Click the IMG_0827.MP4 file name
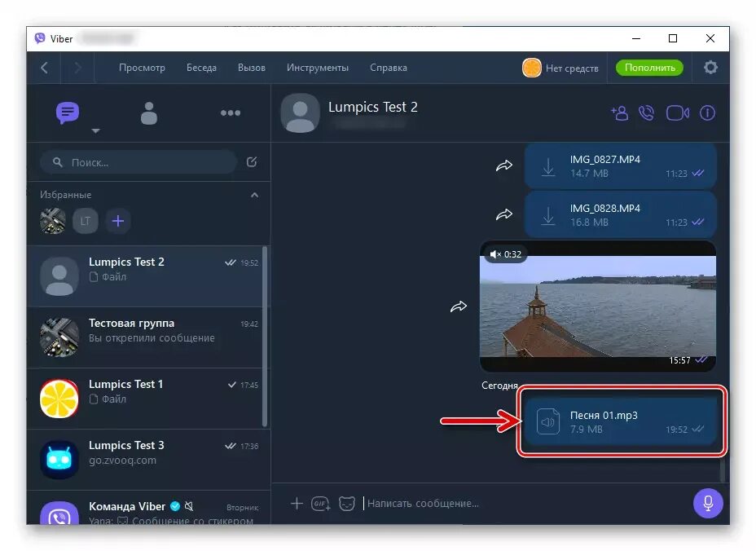Image resolution: width=756 pixels, height=551 pixels. pyautogui.click(x=604, y=159)
